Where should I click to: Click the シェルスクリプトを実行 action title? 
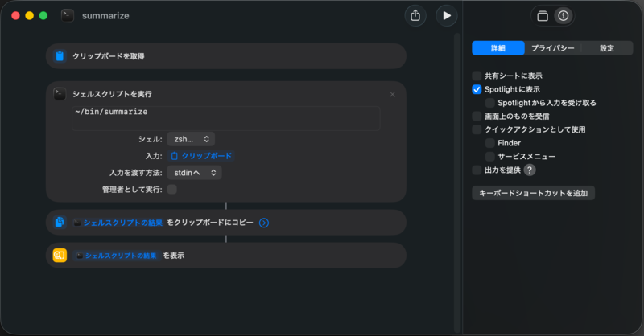(112, 94)
